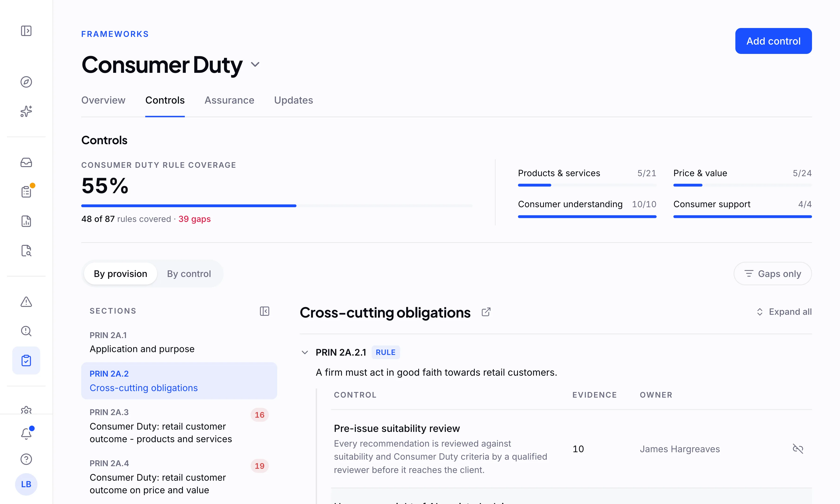840x504 pixels.
Task: Click the RULE tag beside PRIN 2A.2.1
Action: click(x=385, y=353)
